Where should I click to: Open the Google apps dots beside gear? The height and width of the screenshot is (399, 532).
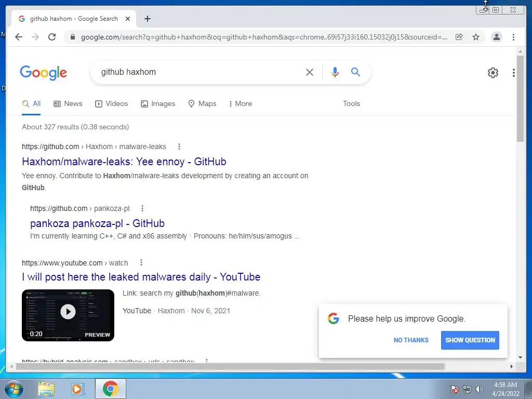(x=514, y=72)
